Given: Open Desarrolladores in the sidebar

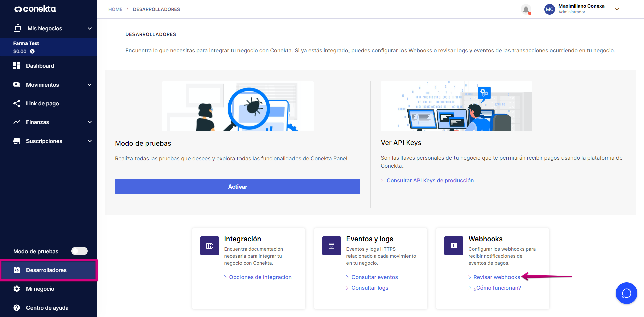Looking at the screenshot, I should pyautogui.click(x=49, y=270).
